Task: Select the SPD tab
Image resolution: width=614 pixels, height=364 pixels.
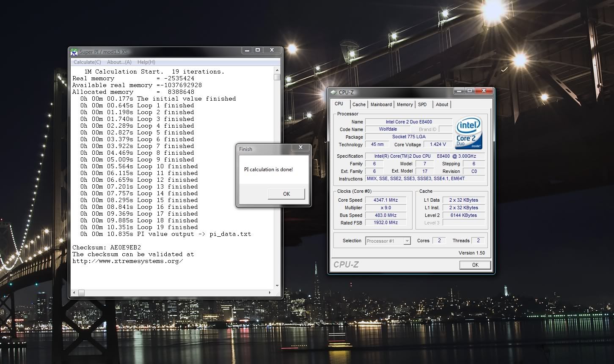Action: coord(422,104)
